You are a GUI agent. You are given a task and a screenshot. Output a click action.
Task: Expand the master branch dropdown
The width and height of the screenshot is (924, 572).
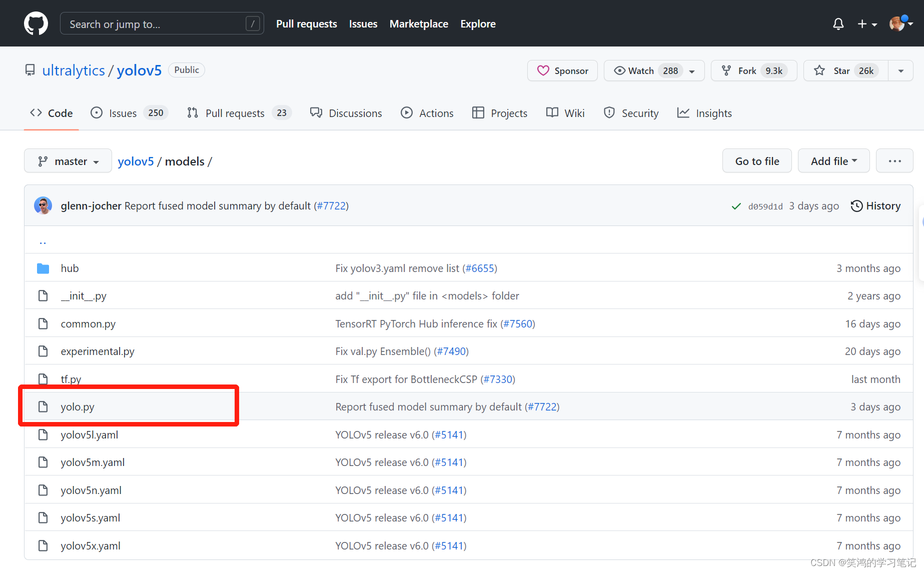click(68, 160)
